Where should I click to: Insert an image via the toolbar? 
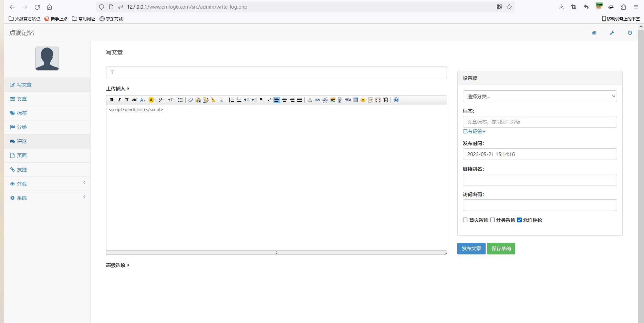click(333, 100)
